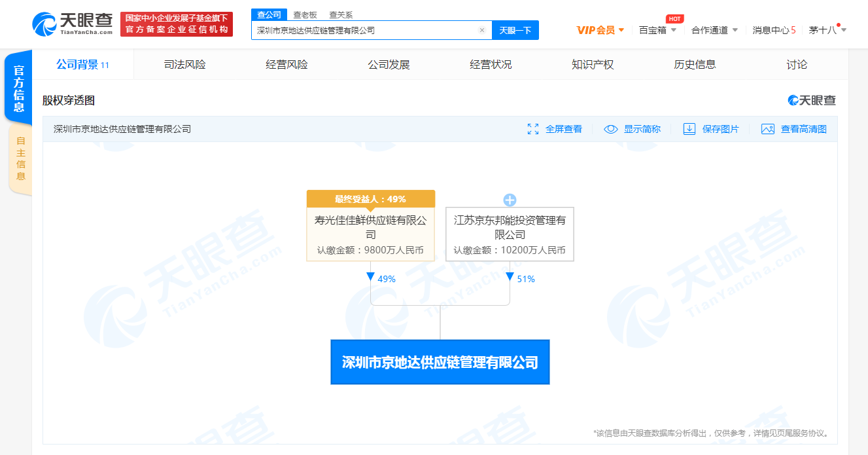Click the eye icon for 显示简称

tap(612, 129)
